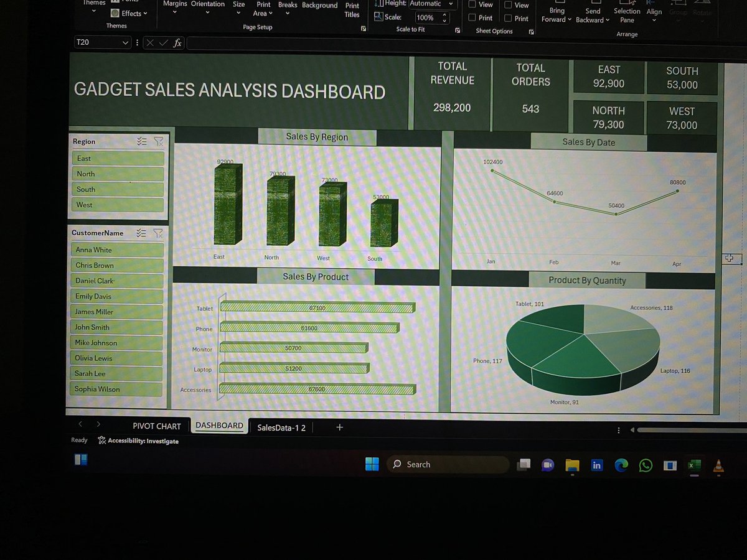The height and width of the screenshot is (560, 747).
Task: Open File Explorer from the taskbar
Action: pyautogui.click(x=572, y=465)
